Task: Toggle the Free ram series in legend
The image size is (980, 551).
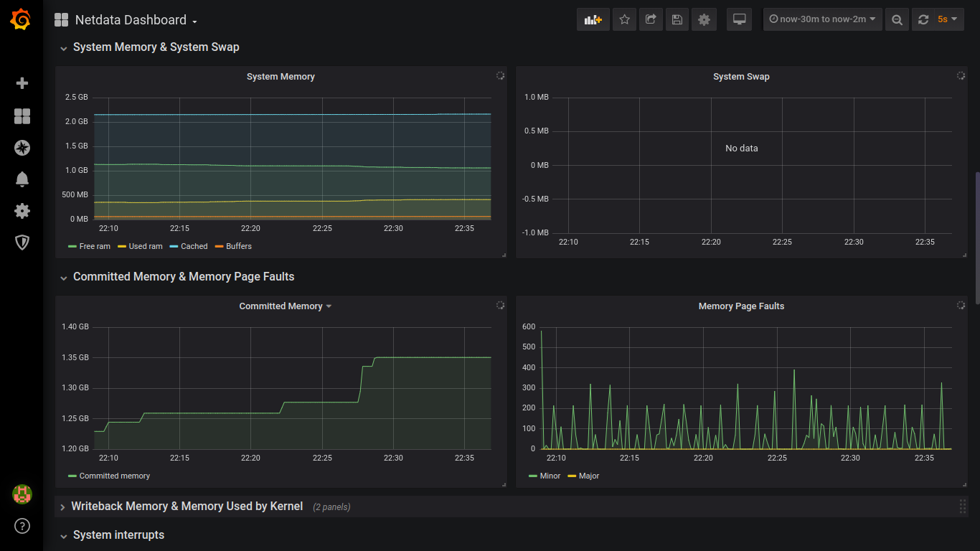Action: coord(95,246)
